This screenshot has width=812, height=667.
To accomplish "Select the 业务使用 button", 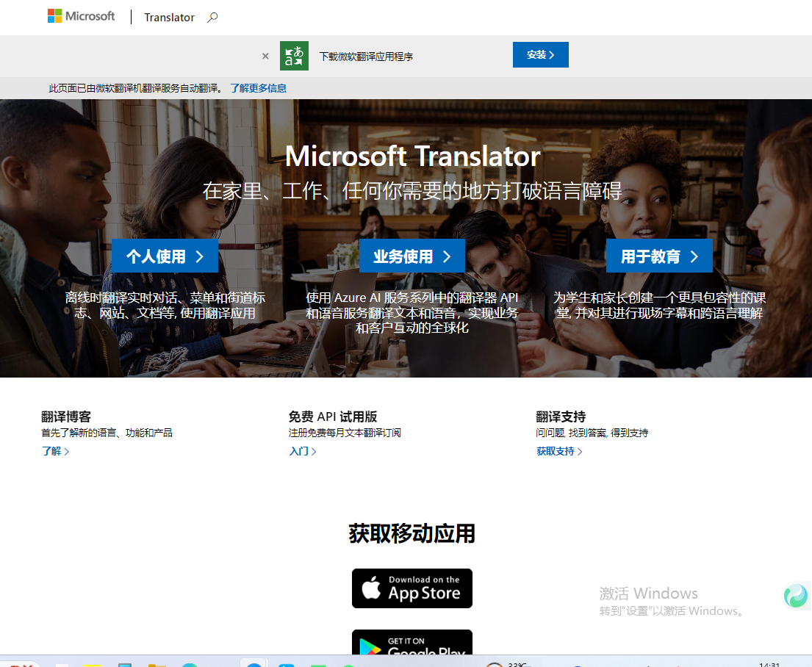I will tap(412, 256).
